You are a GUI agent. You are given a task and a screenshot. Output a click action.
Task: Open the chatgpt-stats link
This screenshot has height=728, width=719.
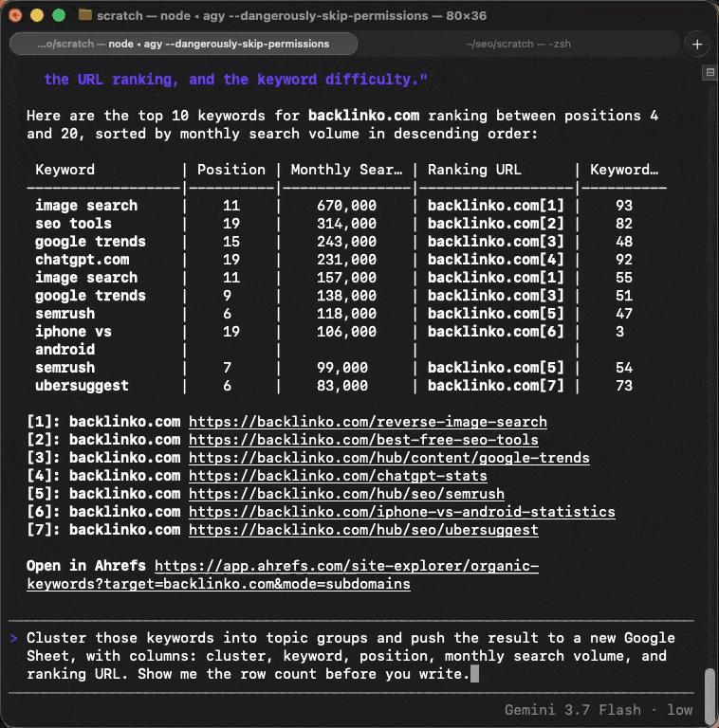pos(338,477)
